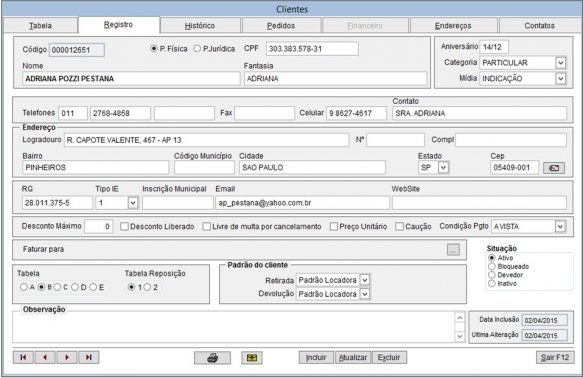Go to the first client record
The image size is (583, 378).
click(x=23, y=357)
